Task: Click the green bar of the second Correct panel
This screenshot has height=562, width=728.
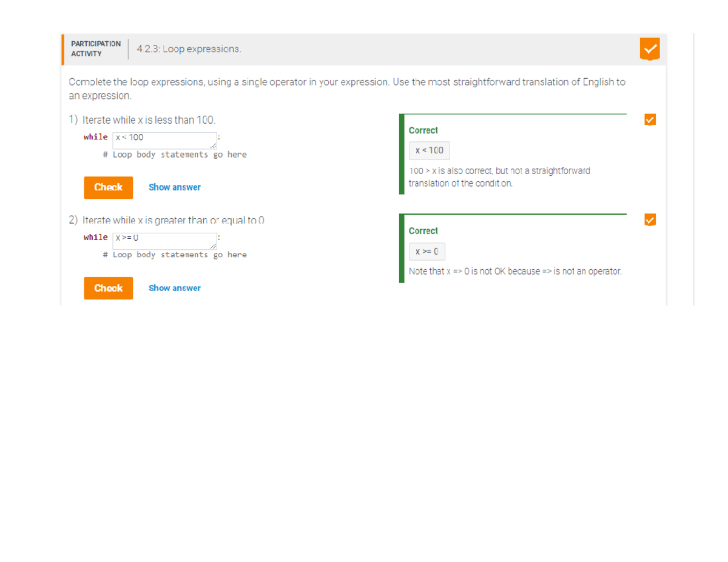Action: click(400, 249)
